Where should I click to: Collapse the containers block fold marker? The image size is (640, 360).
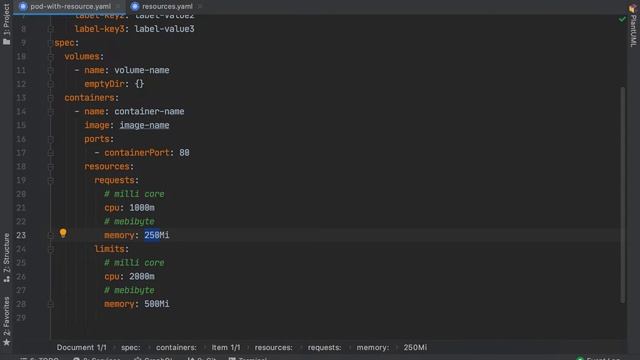click(x=51, y=98)
